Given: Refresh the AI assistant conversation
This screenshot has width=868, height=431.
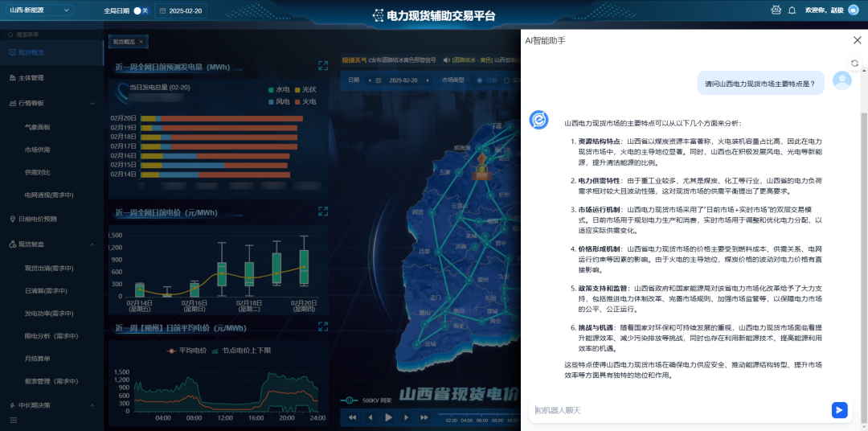Looking at the screenshot, I should (854, 64).
